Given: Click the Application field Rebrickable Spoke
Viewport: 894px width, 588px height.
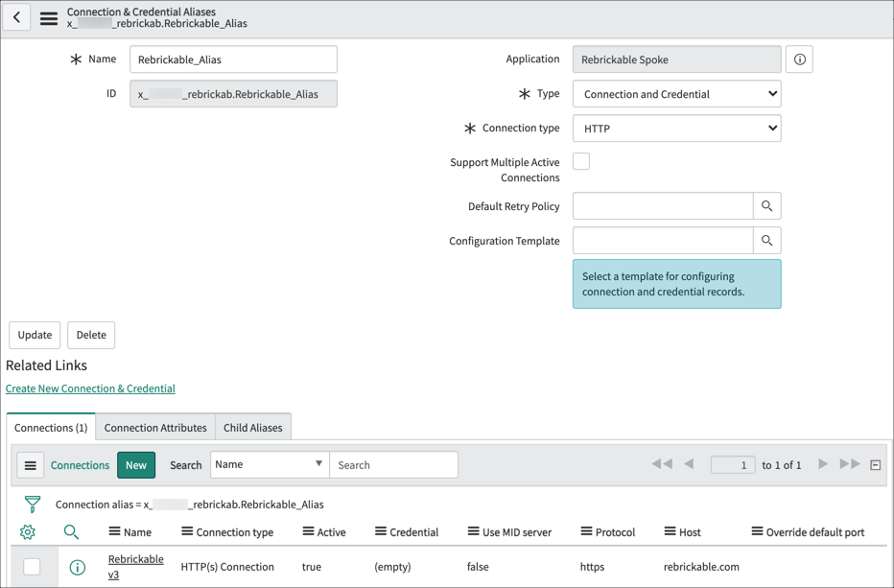Looking at the screenshot, I should tap(677, 59).
